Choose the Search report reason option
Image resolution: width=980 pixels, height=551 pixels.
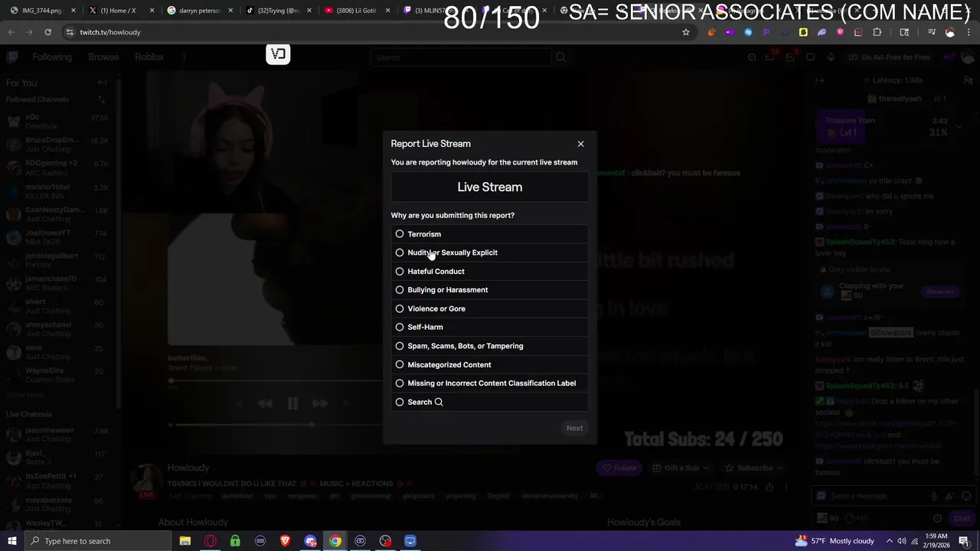point(489,402)
